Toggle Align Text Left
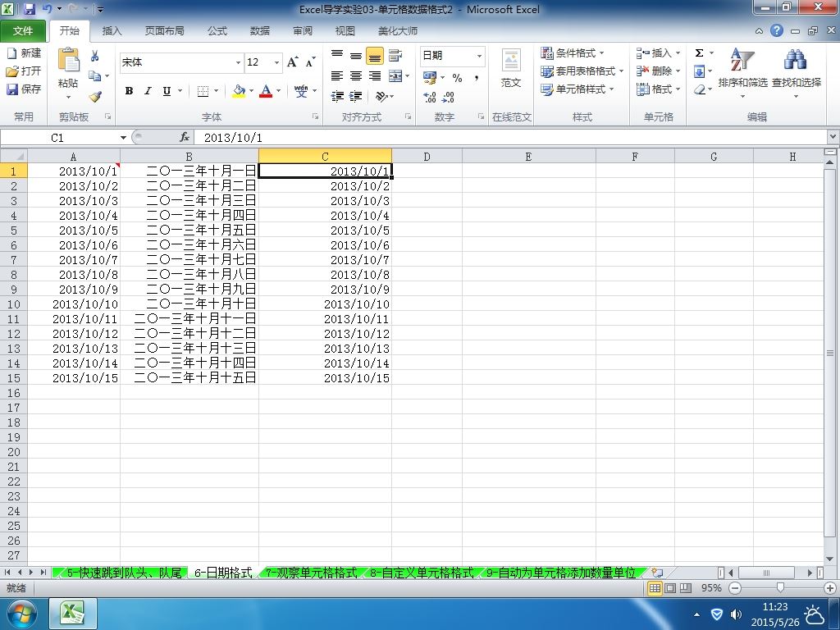Image resolution: width=840 pixels, height=630 pixels. pos(337,76)
